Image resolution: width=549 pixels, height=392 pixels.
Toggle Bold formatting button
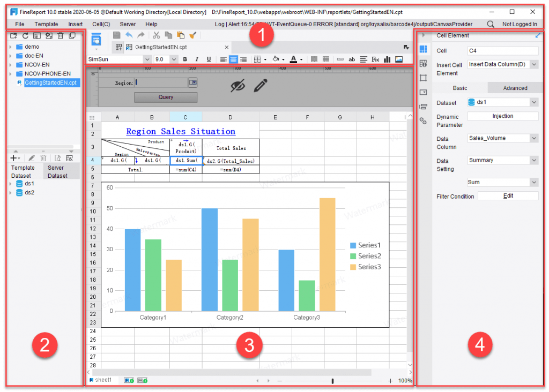185,59
